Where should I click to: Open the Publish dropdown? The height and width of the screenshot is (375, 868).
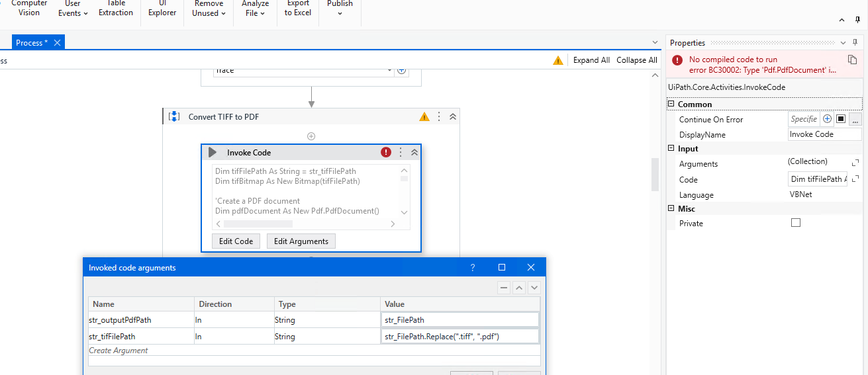[340, 8]
